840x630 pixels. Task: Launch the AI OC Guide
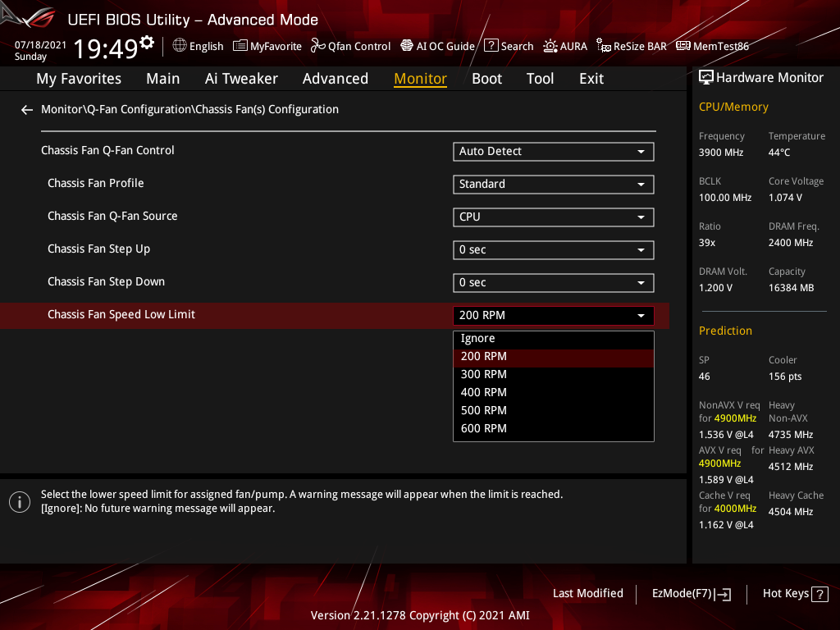437,46
